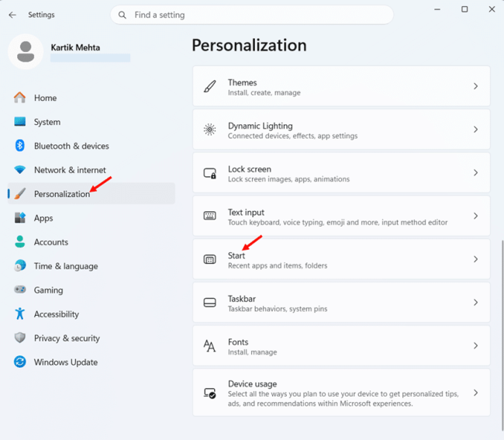504x440 pixels.
Task: Click the user profile avatar
Action: tap(26, 51)
